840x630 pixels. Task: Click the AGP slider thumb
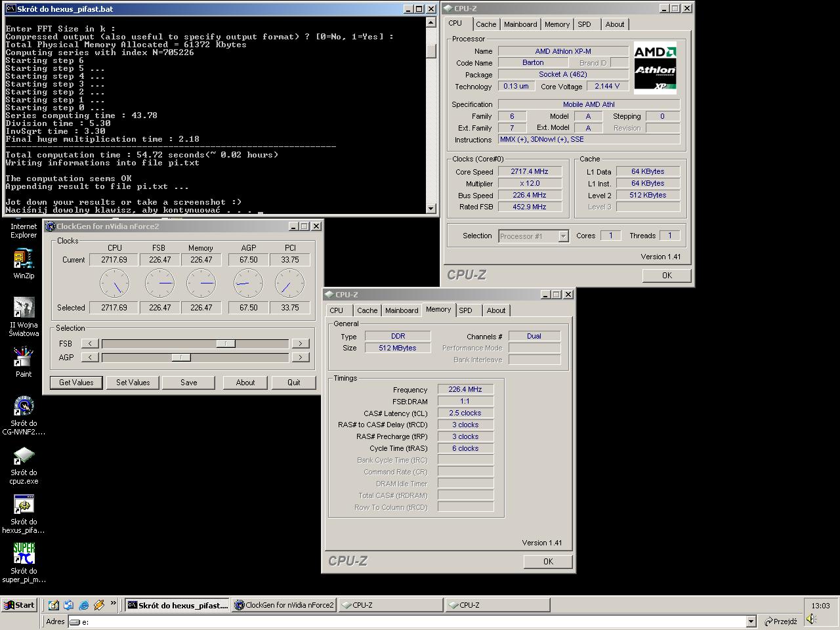pyautogui.click(x=181, y=357)
